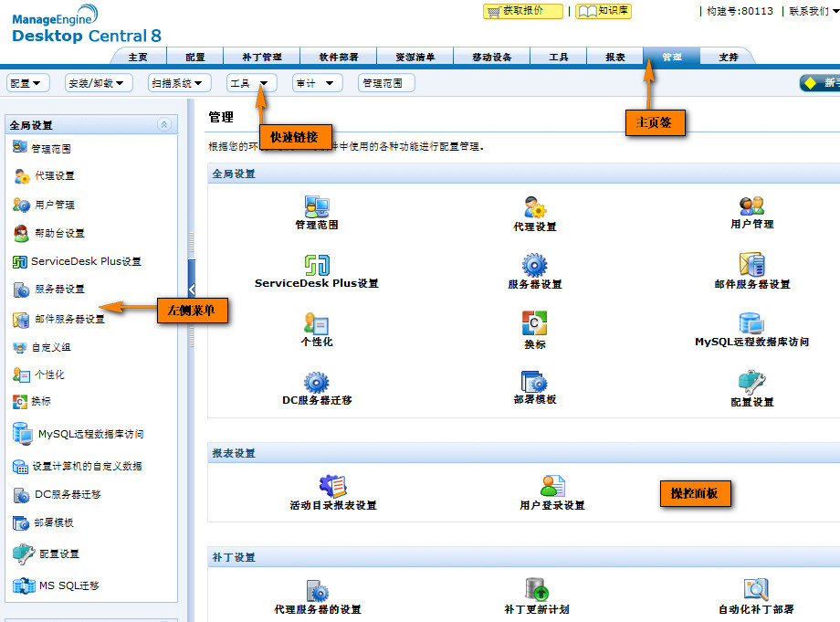Expand the 审计 dropdown
Image resolution: width=840 pixels, height=622 pixels.
[315, 82]
